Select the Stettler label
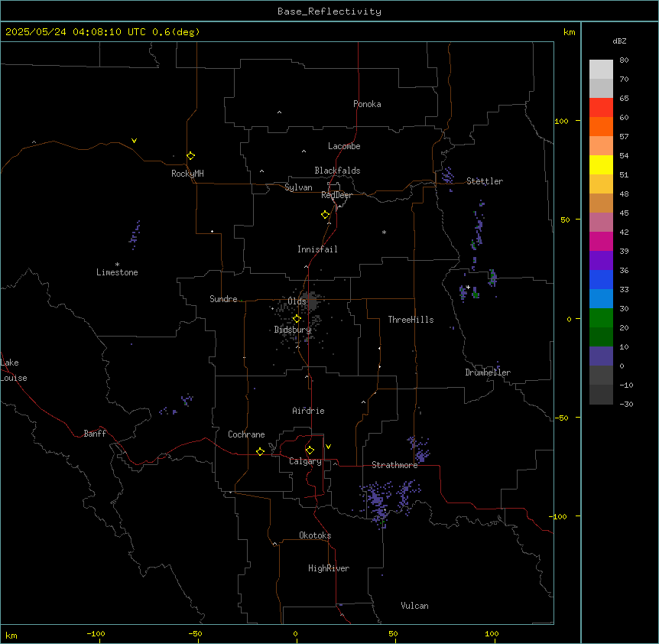 point(485,181)
